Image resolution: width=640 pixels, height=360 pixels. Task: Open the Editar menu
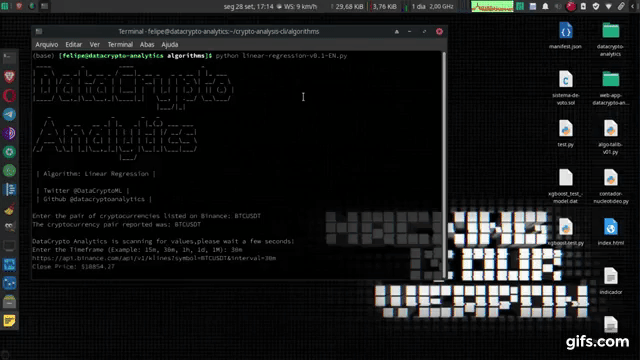pyautogui.click(x=73, y=44)
